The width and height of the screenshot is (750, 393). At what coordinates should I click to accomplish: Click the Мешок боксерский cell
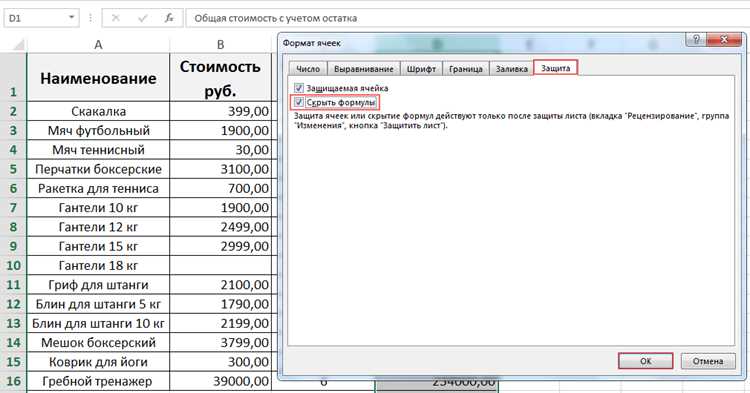point(98,342)
